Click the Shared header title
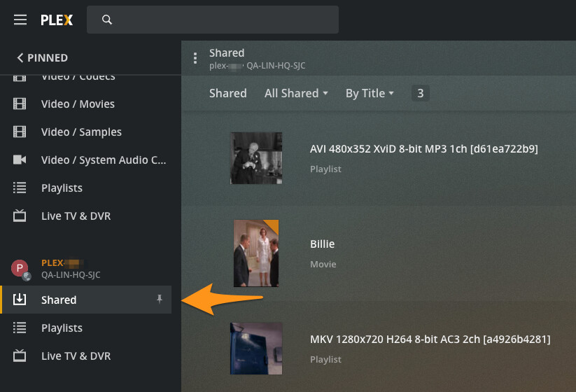 tap(227, 53)
